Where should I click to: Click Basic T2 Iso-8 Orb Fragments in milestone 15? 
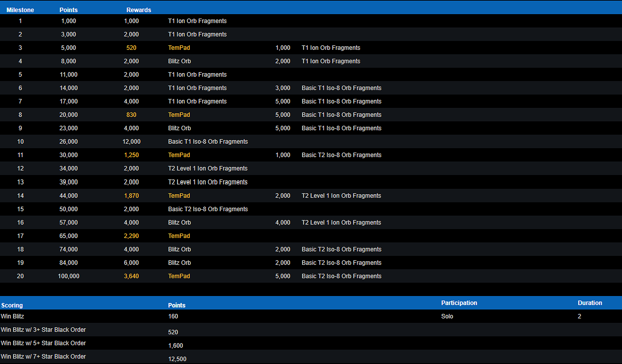coord(208,209)
